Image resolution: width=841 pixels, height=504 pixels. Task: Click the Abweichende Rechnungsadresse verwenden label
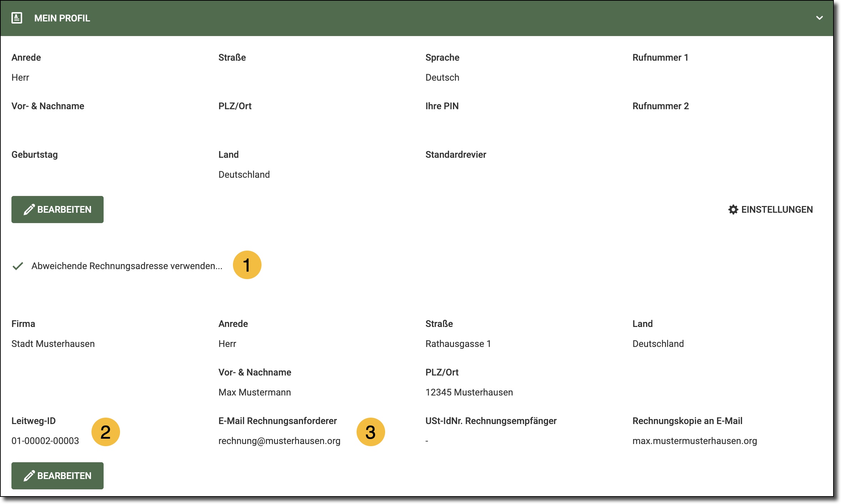click(127, 266)
